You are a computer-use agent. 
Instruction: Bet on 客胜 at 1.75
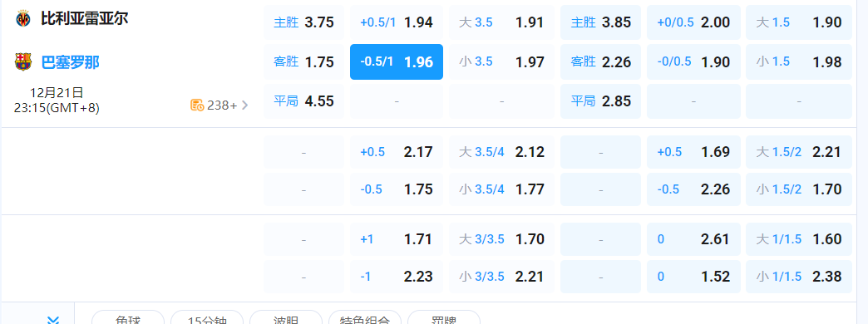coord(303,62)
